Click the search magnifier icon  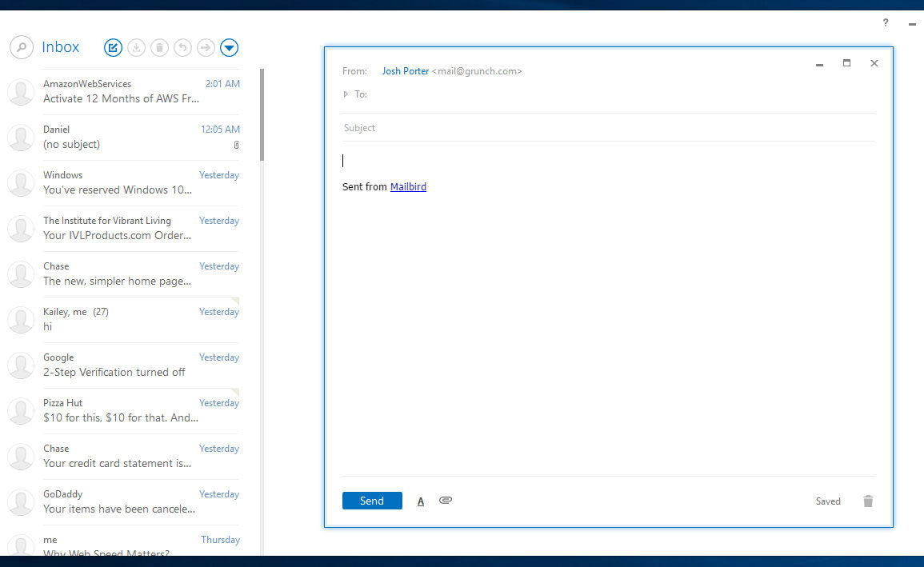(x=22, y=48)
